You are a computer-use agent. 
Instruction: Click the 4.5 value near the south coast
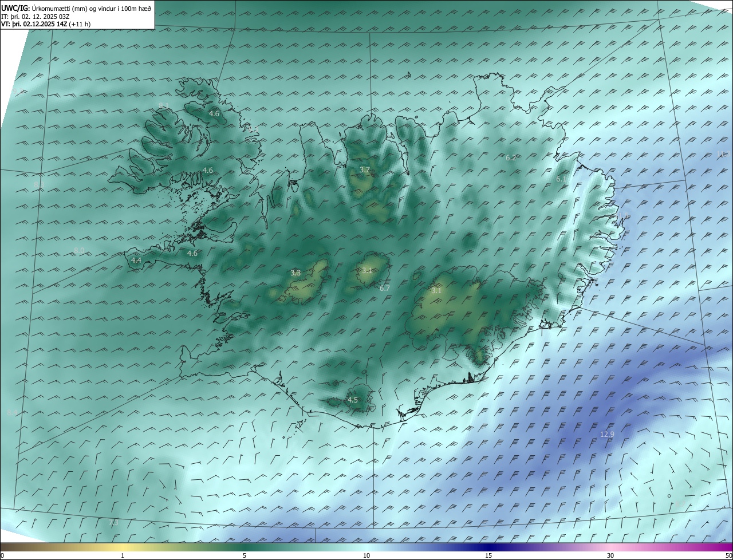pyautogui.click(x=353, y=400)
